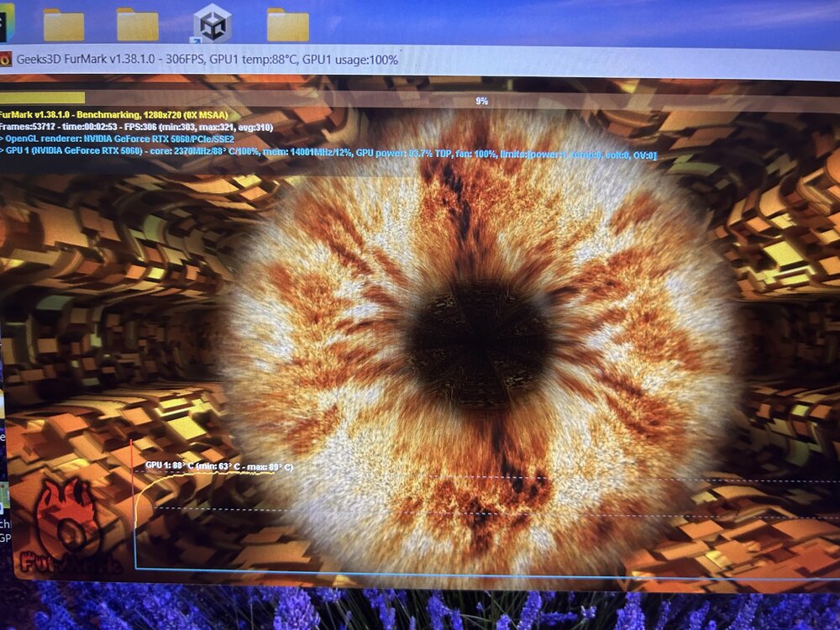This screenshot has height=630, width=840.
Task: Click the 9% benchmark progress bar
Action: [420, 100]
